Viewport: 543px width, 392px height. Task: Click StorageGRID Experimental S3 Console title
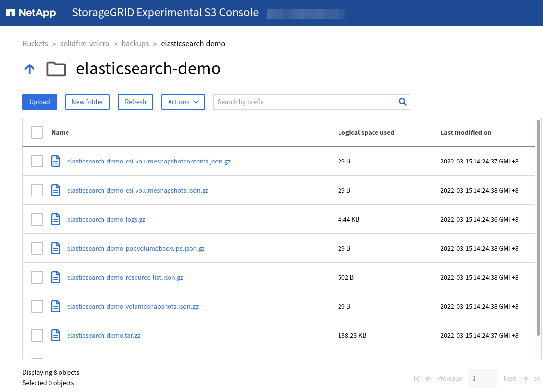(165, 12)
